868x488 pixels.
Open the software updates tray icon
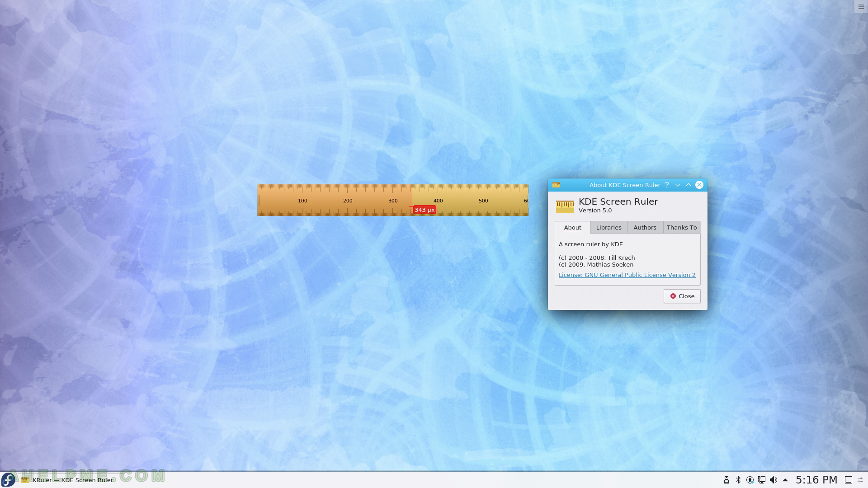point(750,480)
